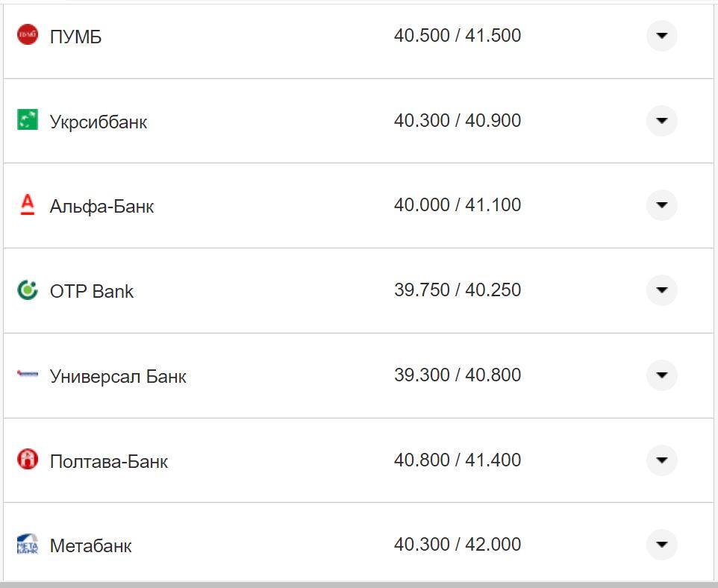Open the Альфа-Банк name link

(102, 206)
